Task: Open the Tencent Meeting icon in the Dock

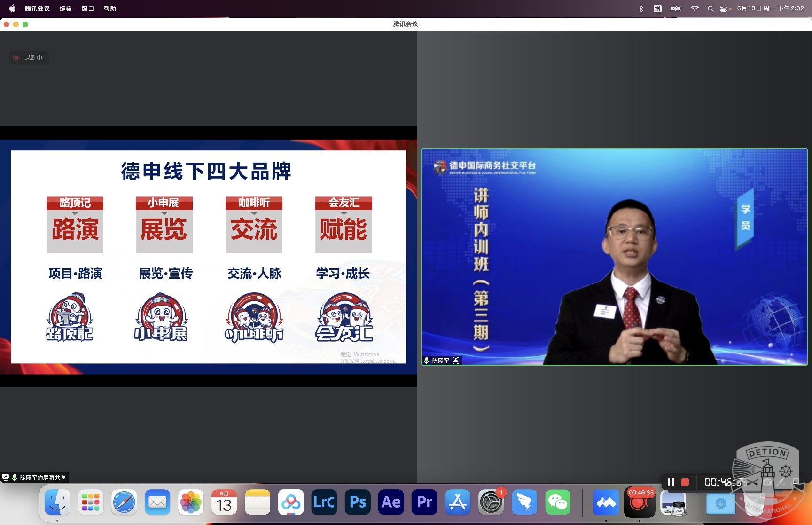Action: [606, 502]
